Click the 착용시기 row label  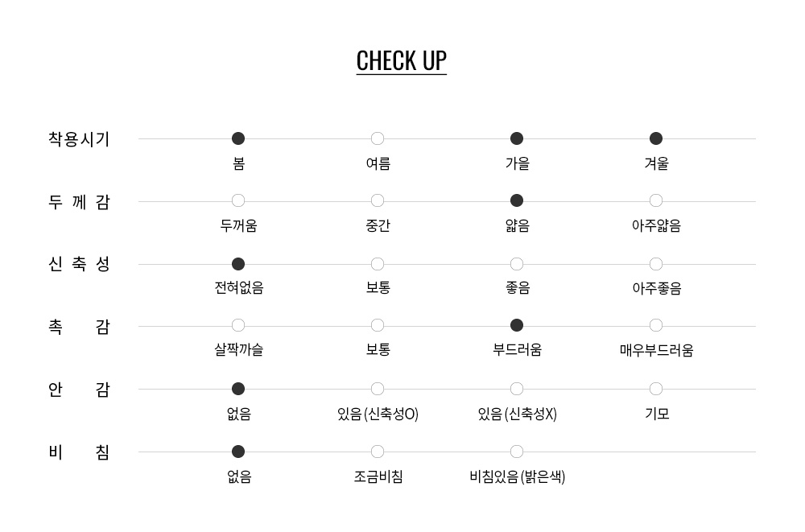(79, 138)
